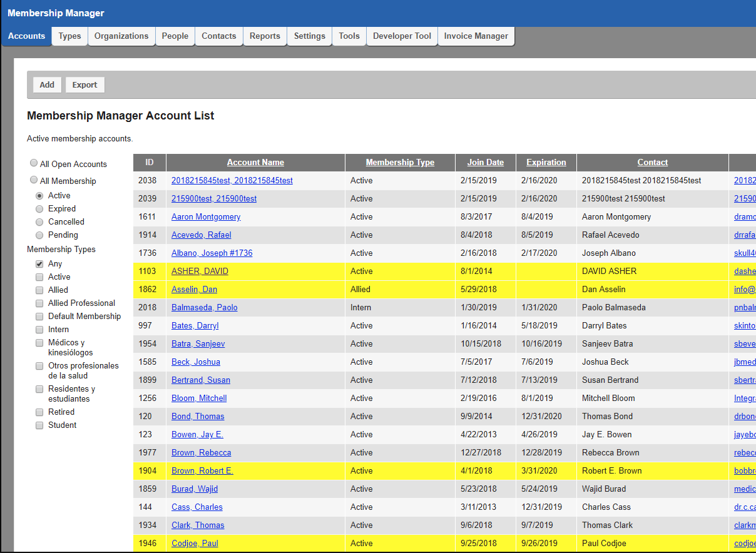Check the Student membership type checkbox

pyautogui.click(x=39, y=425)
